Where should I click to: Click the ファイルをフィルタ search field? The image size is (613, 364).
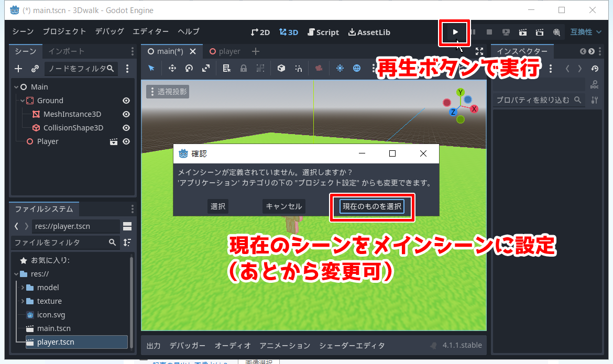tap(65, 242)
